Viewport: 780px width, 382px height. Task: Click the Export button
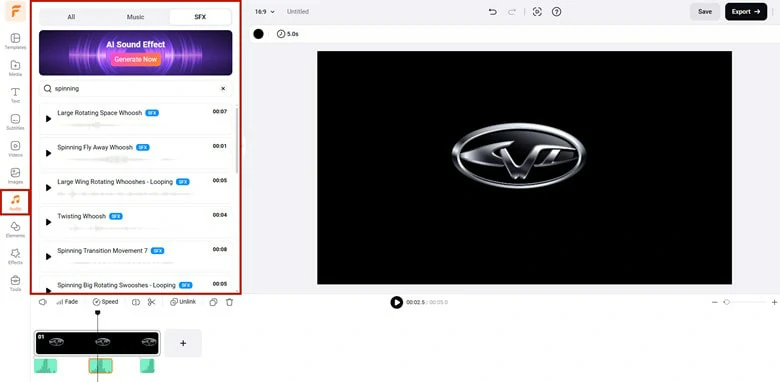coord(746,11)
